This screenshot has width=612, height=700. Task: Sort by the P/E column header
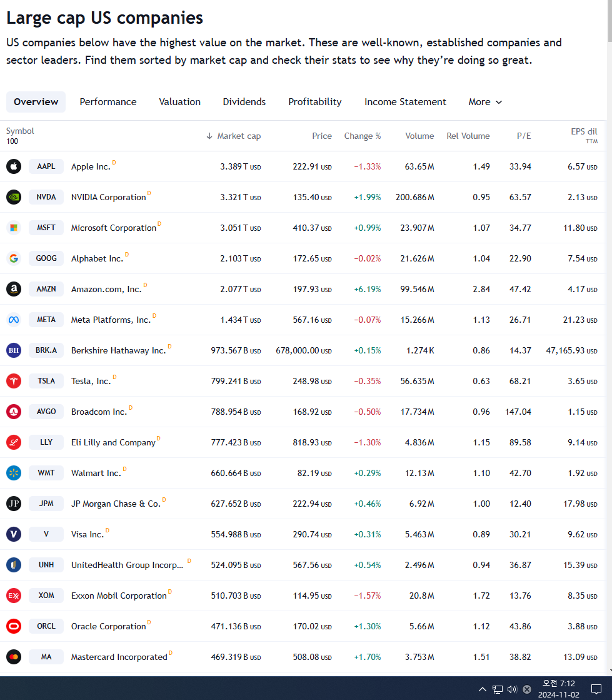coord(524,136)
